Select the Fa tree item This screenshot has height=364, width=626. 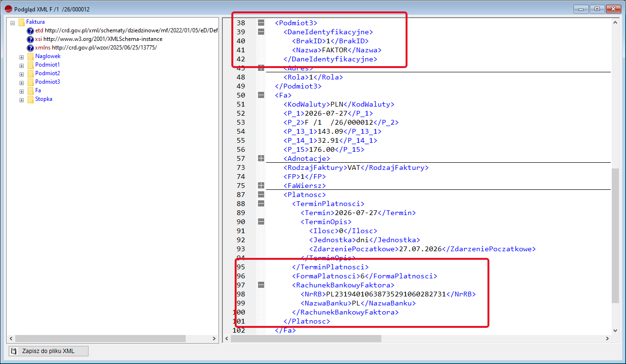[x=38, y=90]
